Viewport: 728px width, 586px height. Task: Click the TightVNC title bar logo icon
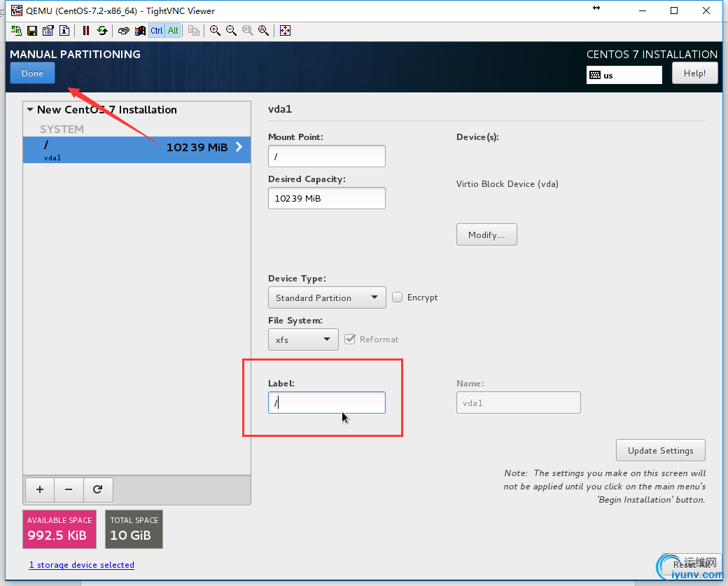coord(17,11)
